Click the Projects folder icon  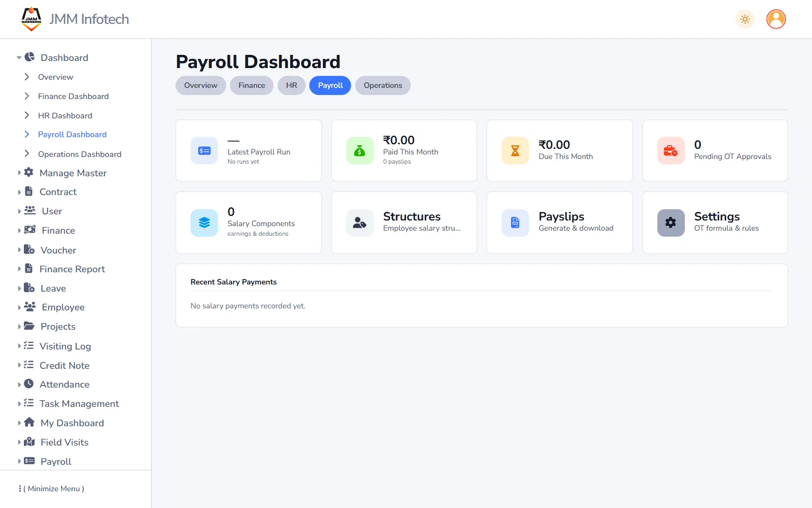[x=29, y=326]
